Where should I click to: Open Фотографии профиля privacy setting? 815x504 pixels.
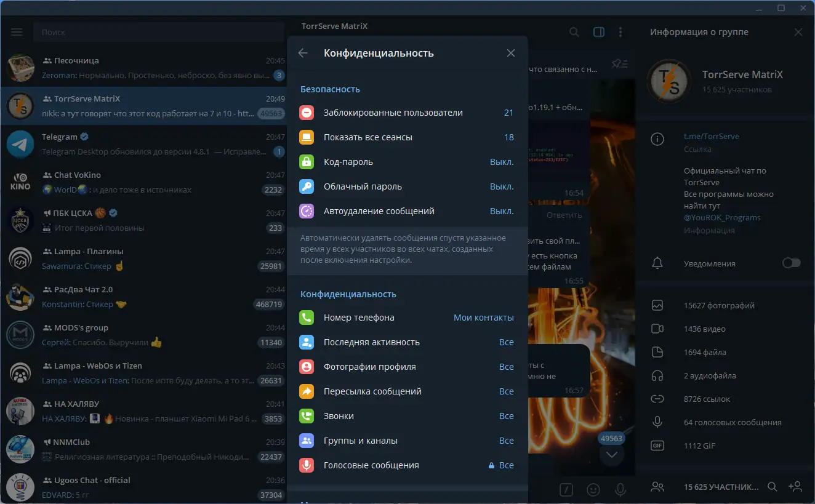pyautogui.click(x=407, y=367)
